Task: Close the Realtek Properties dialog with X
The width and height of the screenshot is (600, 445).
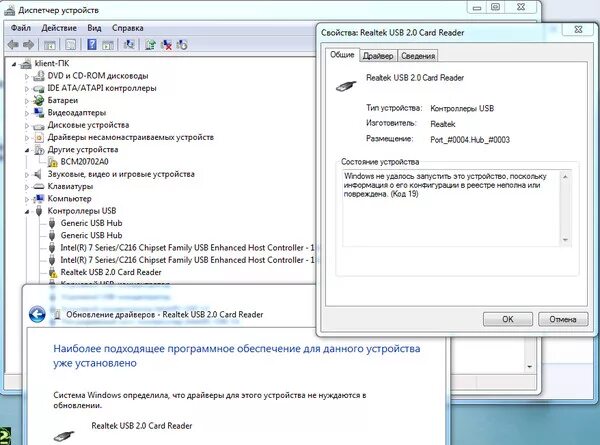Action: (578, 29)
